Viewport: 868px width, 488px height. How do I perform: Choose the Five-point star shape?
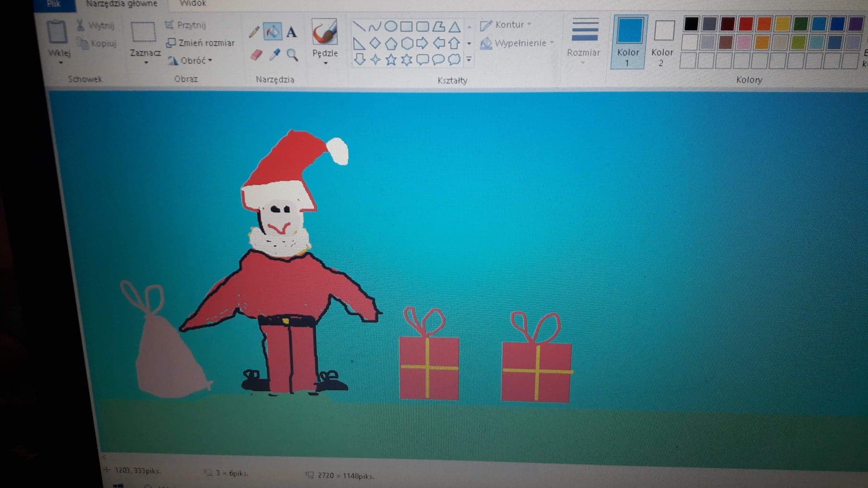coord(391,60)
